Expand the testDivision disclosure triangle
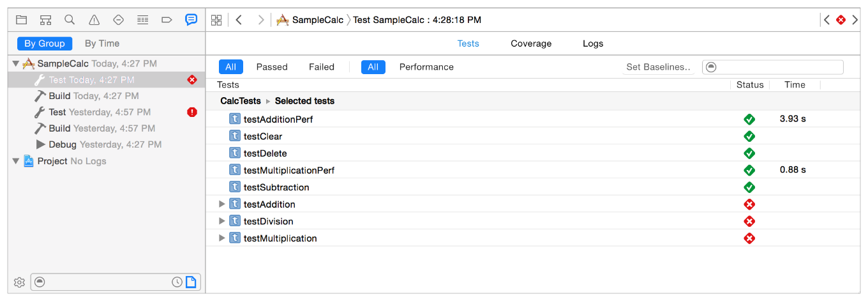868x301 pixels. [x=222, y=221]
